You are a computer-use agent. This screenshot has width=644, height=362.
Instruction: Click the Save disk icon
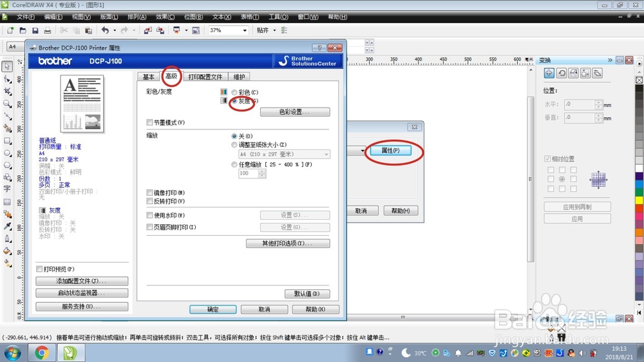35,30
